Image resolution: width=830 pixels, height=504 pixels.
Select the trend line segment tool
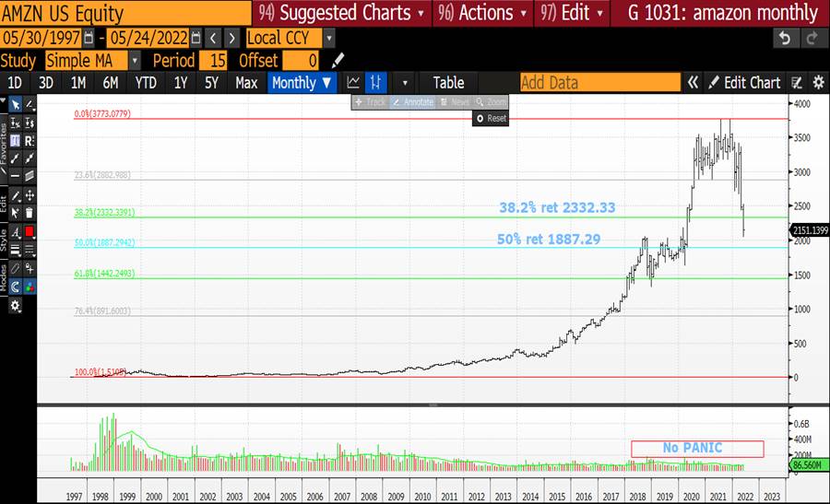16,158
